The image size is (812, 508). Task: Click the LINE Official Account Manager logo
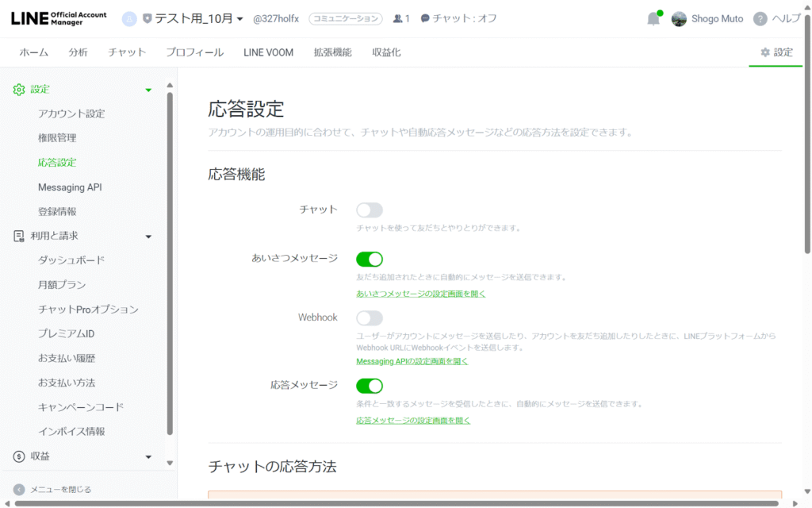(59, 18)
